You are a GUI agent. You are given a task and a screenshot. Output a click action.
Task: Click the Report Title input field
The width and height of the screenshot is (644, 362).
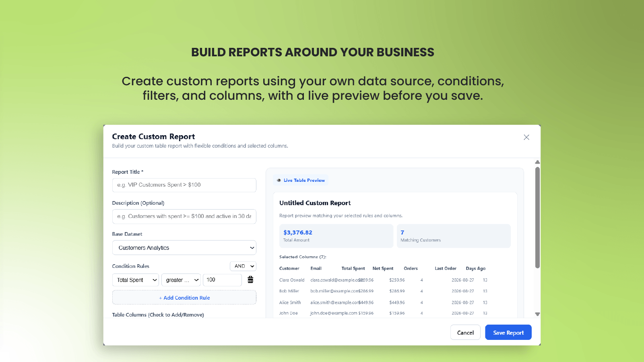click(184, 185)
